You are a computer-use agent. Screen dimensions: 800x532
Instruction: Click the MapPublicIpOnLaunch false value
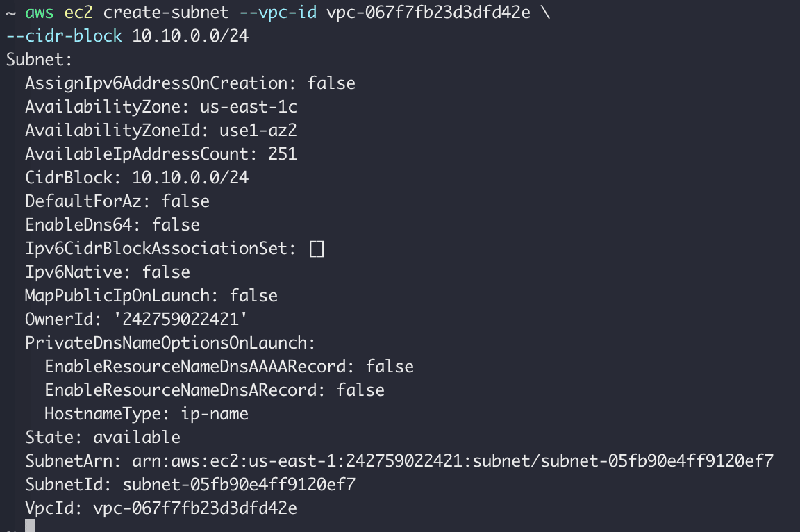click(x=253, y=296)
